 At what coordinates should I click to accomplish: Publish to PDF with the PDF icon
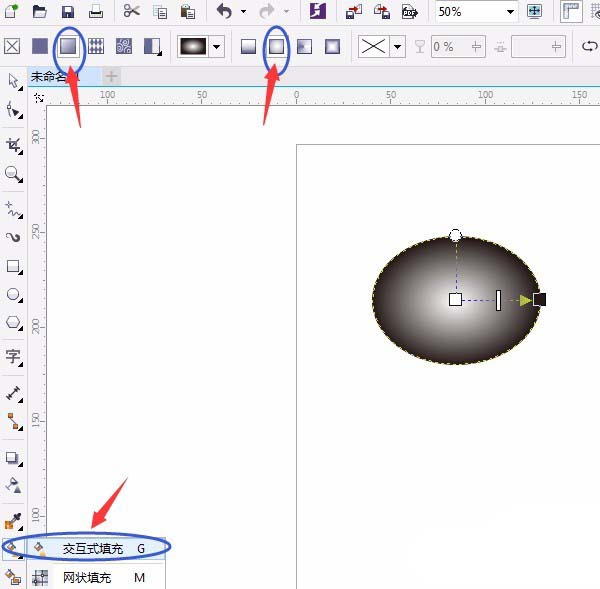pyautogui.click(x=409, y=11)
